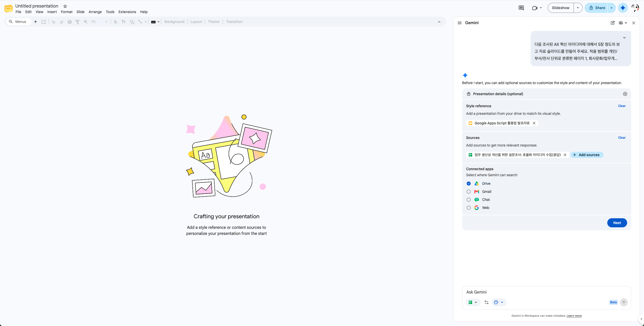The height and width of the screenshot is (326, 644).
Task: Star the Untitled presentation
Action: tap(65, 6)
